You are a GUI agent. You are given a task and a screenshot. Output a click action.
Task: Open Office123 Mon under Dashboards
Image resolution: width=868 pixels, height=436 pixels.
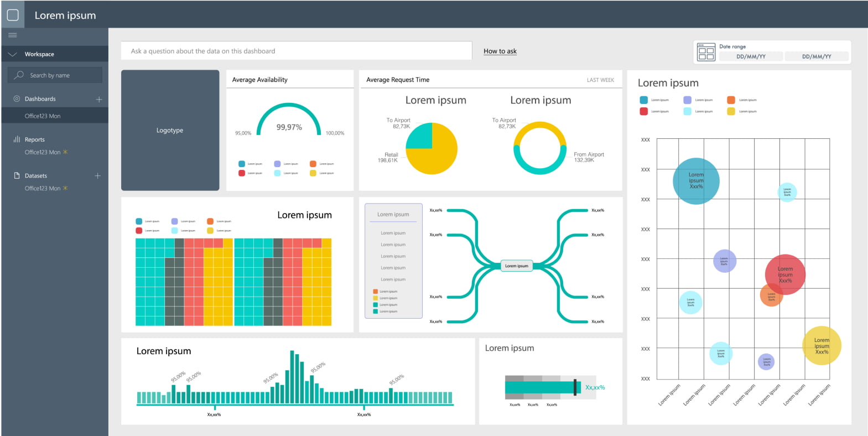43,116
